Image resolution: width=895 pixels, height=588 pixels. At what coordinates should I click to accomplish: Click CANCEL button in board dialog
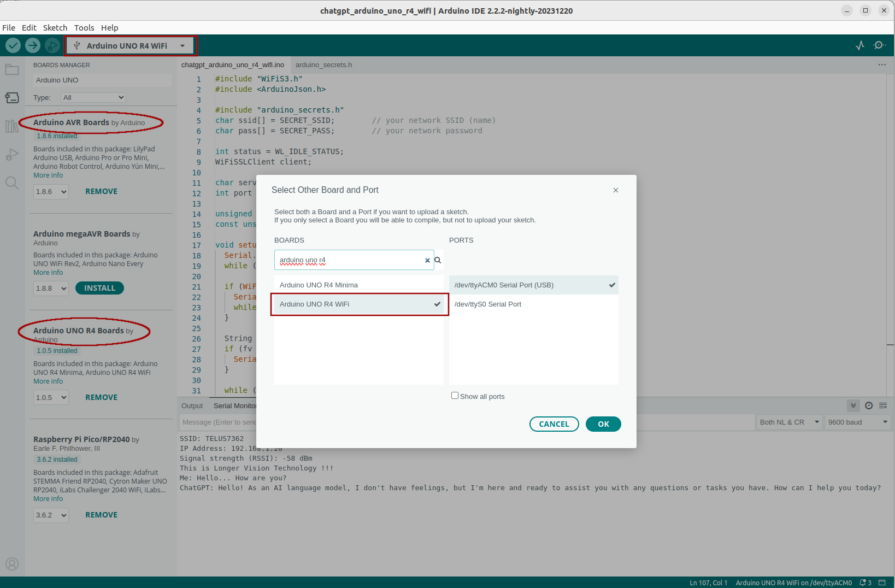[554, 424]
